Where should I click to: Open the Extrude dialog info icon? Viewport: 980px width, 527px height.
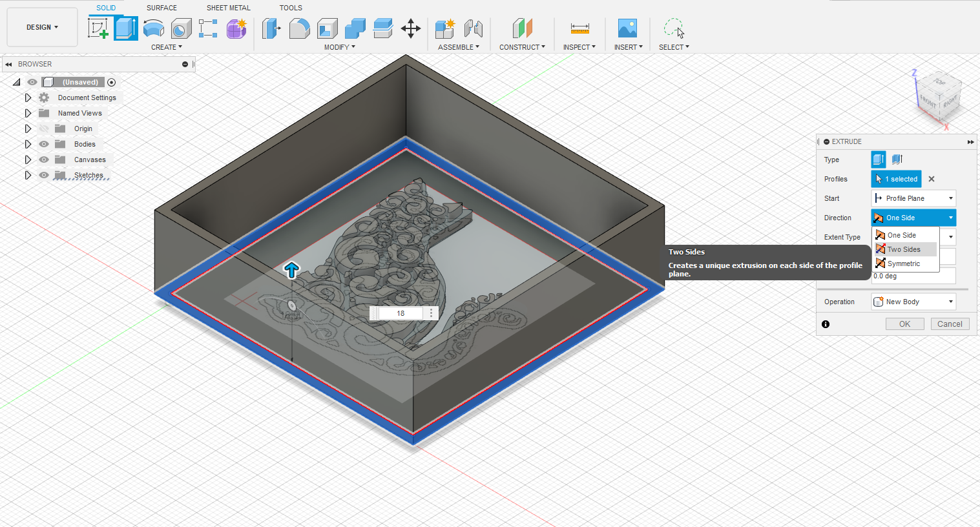826,324
